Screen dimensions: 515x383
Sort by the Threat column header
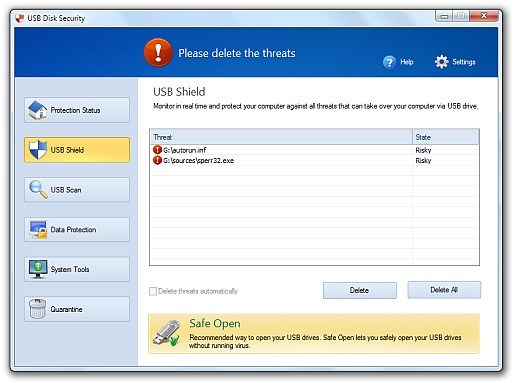click(x=281, y=137)
